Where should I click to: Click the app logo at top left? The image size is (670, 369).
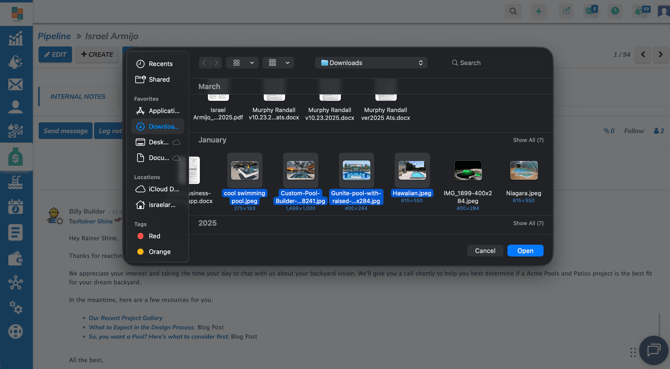[17, 13]
